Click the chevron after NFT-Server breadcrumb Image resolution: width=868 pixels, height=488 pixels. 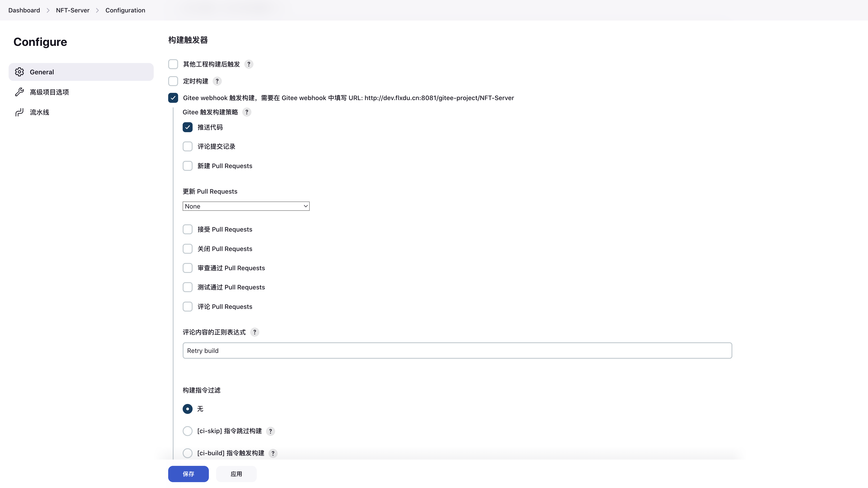(97, 10)
